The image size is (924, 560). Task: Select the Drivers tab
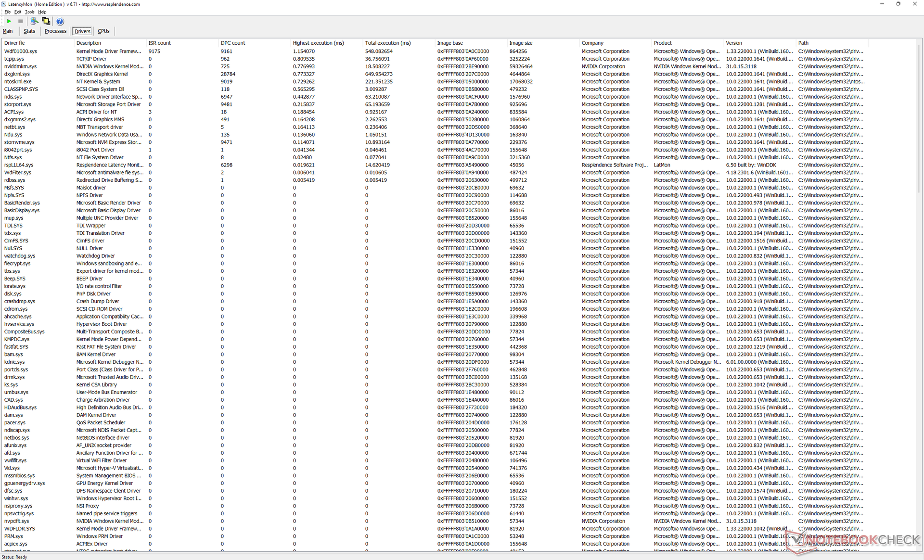point(82,31)
